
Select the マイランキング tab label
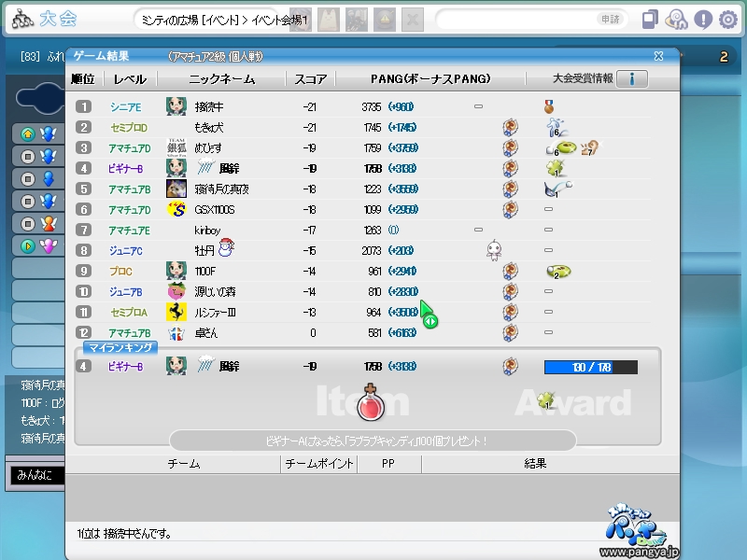click(120, 347)
